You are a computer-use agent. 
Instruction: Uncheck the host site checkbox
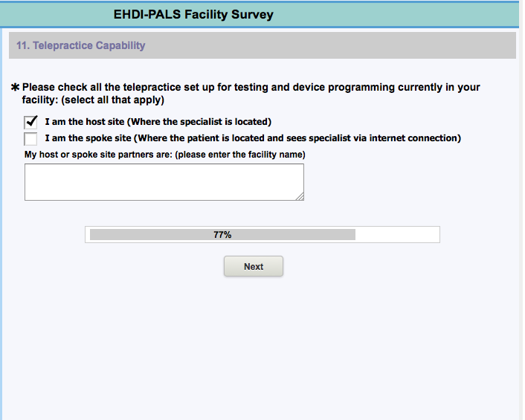pos(31,122)
